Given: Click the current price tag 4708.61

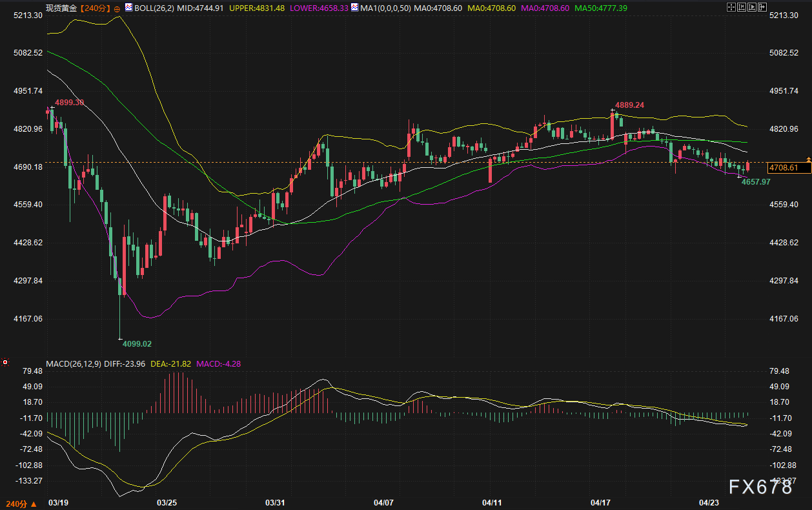Looking at the screenshot, I should (784, 168).
